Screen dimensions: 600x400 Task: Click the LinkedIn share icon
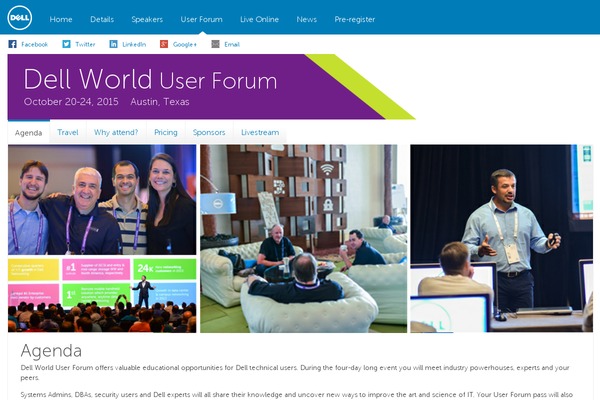point(113,44)
